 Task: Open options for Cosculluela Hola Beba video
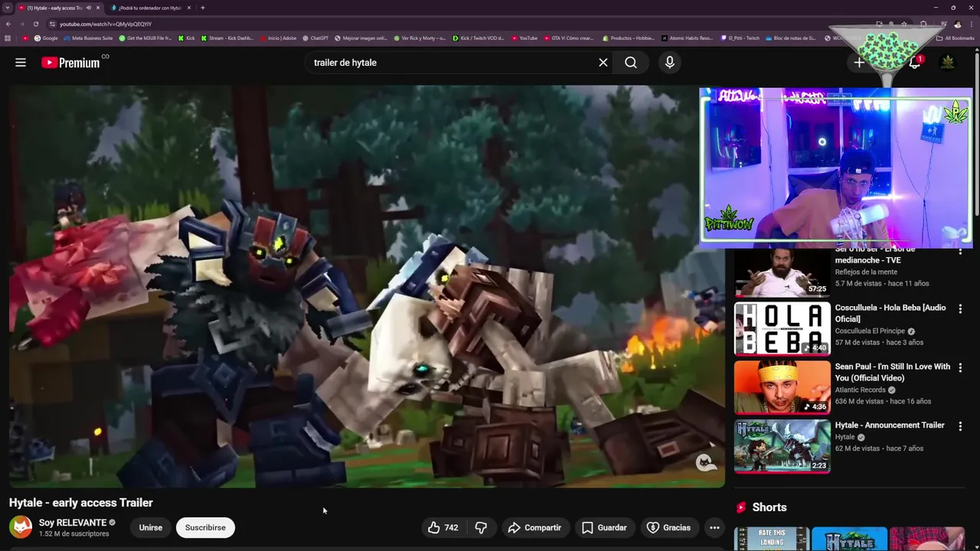(x=960, y=308)
